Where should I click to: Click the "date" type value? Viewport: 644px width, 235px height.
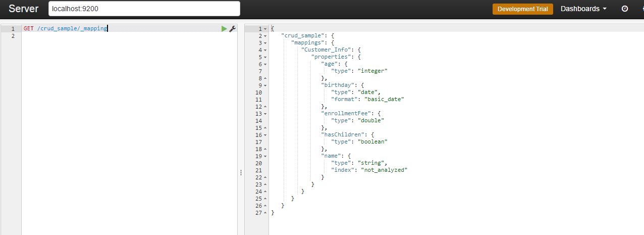369,92
